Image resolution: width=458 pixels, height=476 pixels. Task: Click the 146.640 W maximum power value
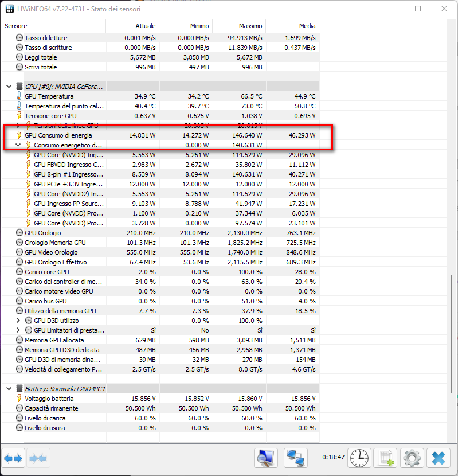[247, 135]
